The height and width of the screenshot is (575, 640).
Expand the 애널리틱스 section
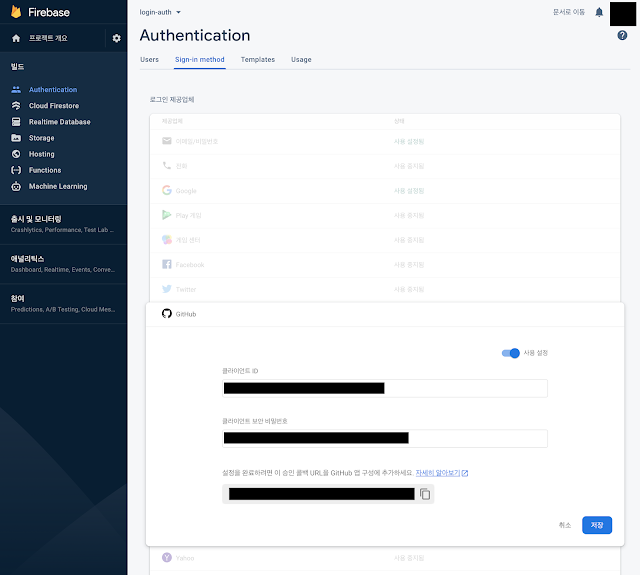pyautogui.click(x=63, y=264)
